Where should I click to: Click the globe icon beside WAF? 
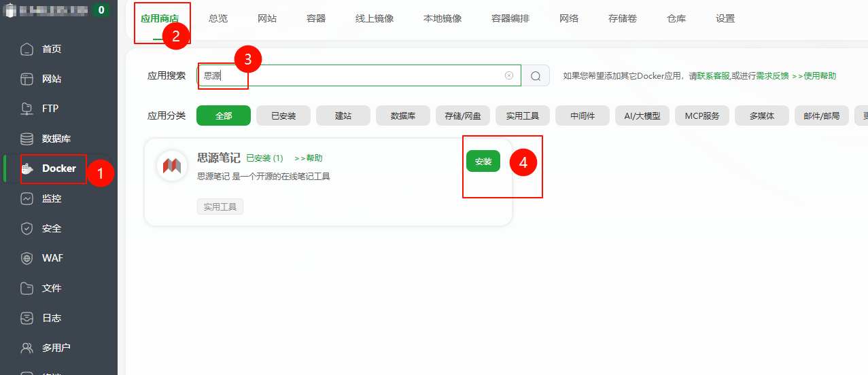(x=27, y=258)
